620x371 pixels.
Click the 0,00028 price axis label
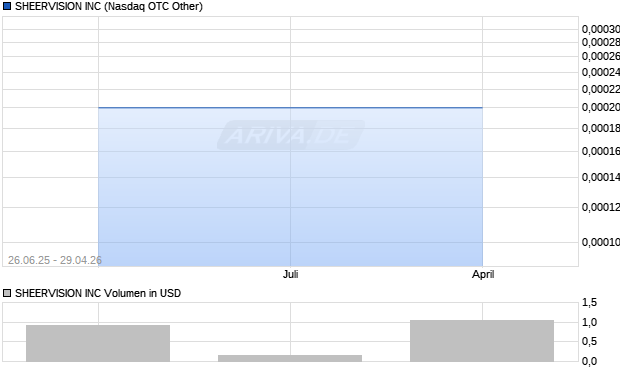[601, 42]
